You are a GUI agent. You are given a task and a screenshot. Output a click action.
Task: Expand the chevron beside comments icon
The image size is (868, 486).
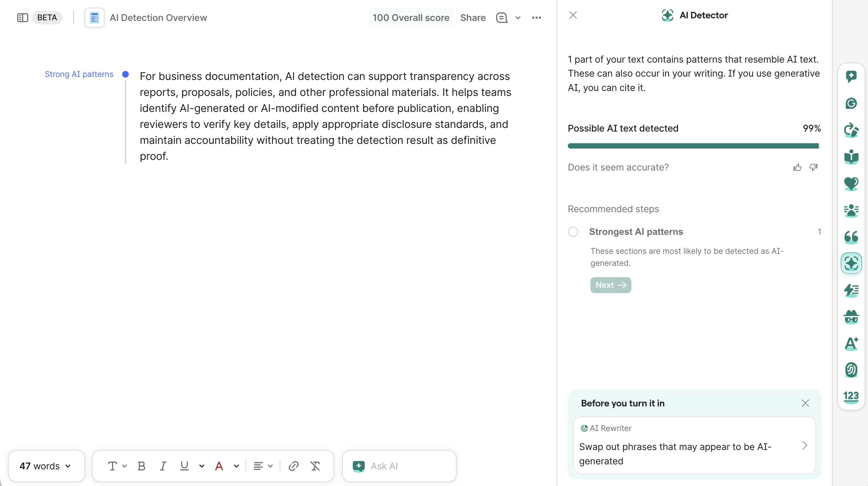(518, 18)
